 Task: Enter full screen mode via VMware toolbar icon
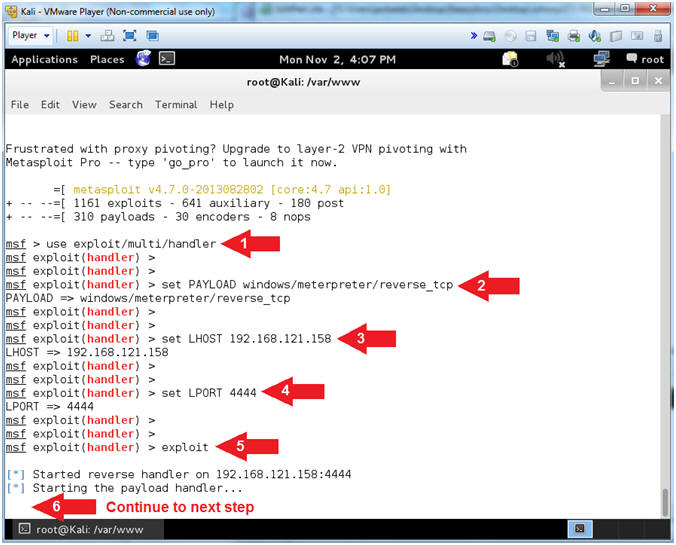(x=129, y=36)
